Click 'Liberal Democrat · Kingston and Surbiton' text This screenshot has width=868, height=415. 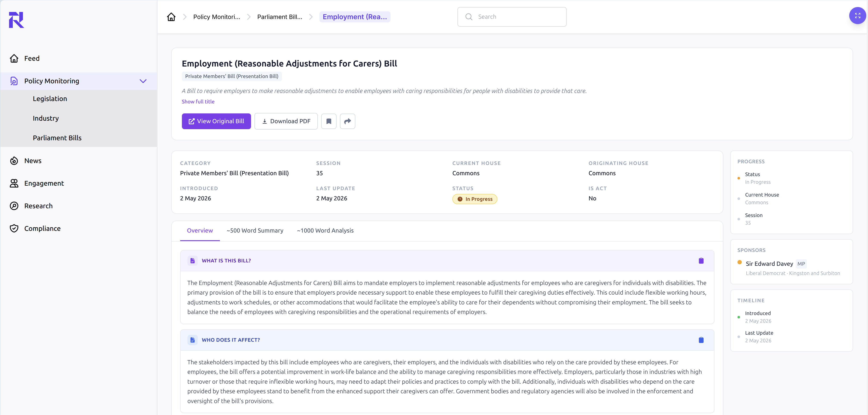click(793, 273)
